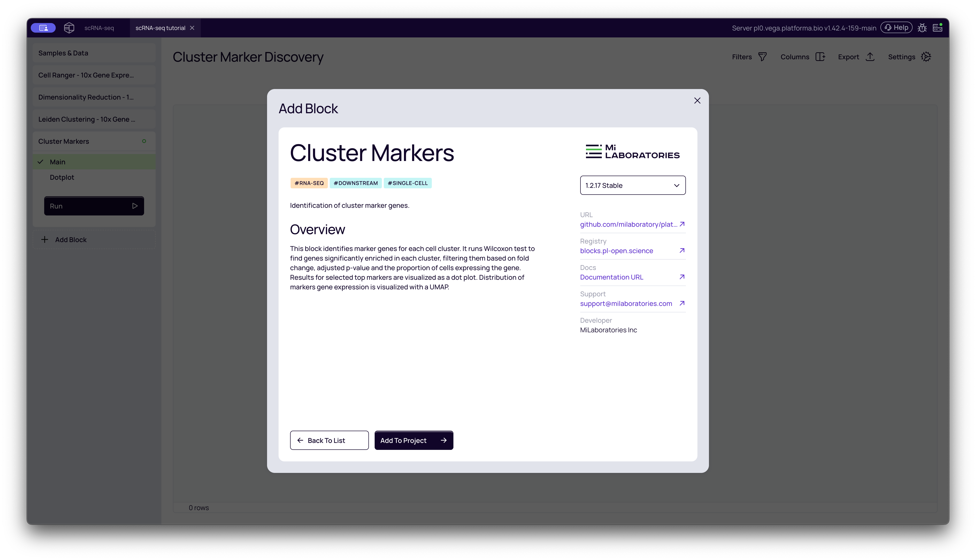The height and width of the screenshot is (560, 976).
Task: Open the table Settings gear icon
Action: tap(926, 57)
